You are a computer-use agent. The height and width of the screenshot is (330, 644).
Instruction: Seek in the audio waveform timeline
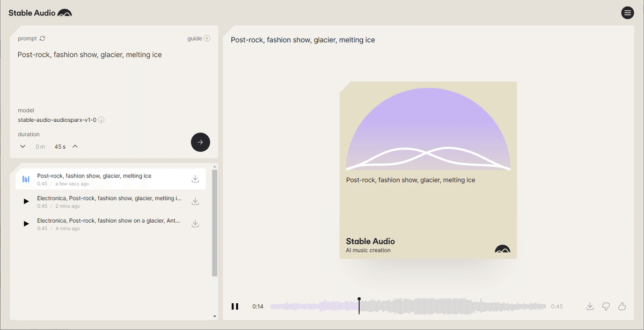408,306
